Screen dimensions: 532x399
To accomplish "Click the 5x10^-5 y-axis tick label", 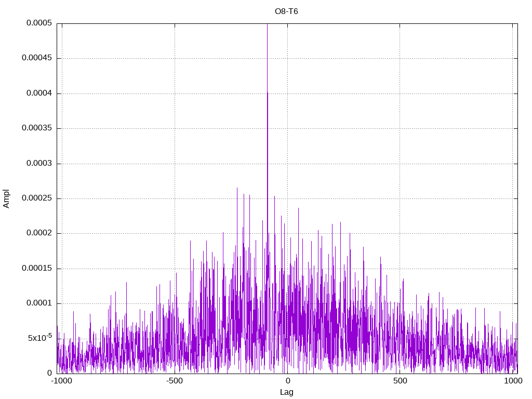I will pos(40,338).
